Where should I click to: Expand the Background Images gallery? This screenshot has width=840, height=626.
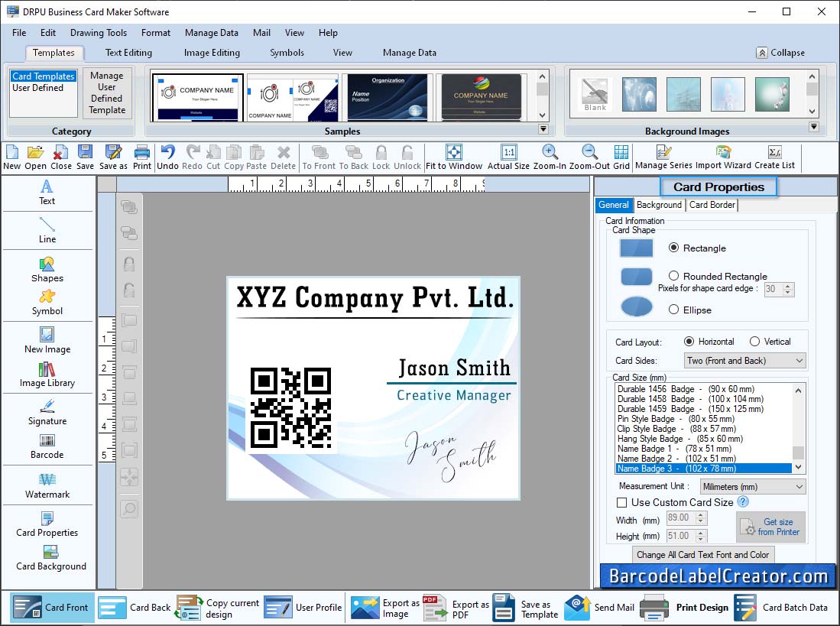pos(813,127)
